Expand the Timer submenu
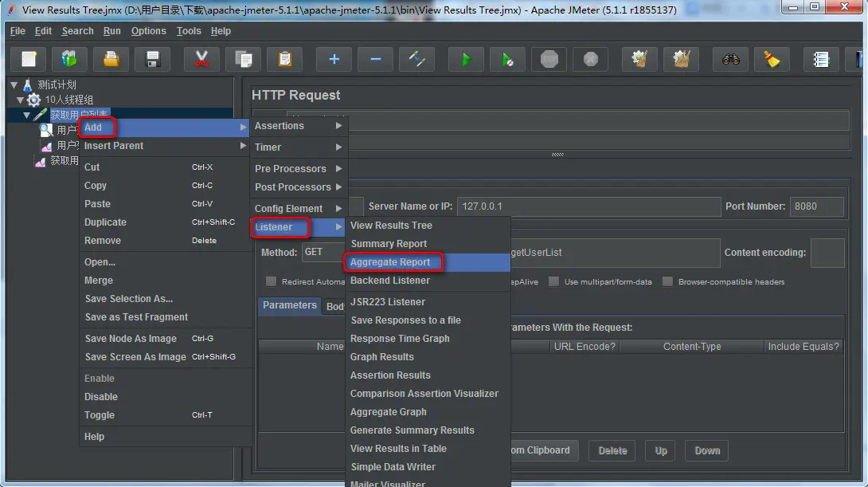 [x=299, y=147]
